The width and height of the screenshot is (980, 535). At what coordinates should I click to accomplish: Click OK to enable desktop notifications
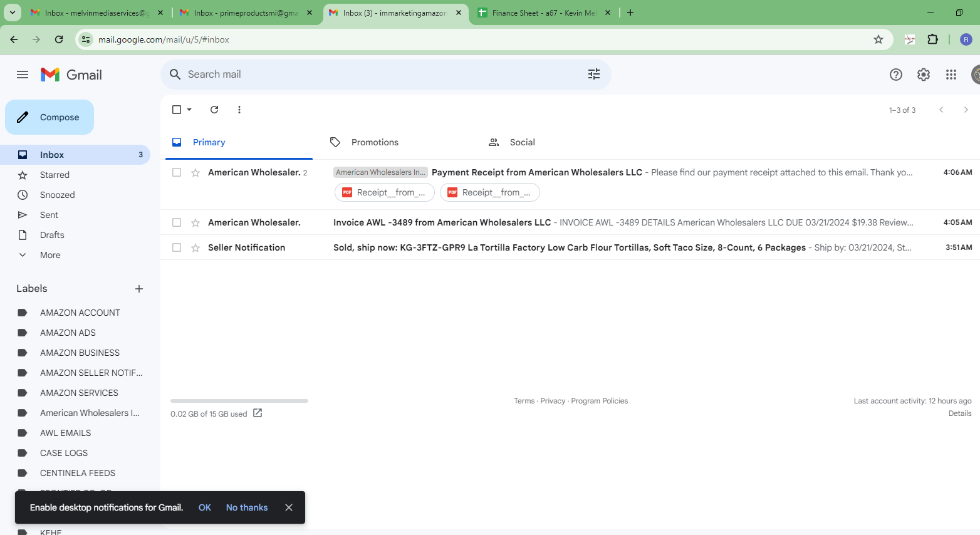[205, 507]
